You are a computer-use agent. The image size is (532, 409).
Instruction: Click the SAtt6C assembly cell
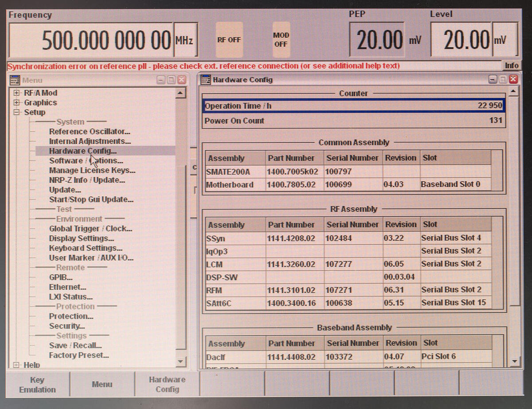[x=235, y=303]
